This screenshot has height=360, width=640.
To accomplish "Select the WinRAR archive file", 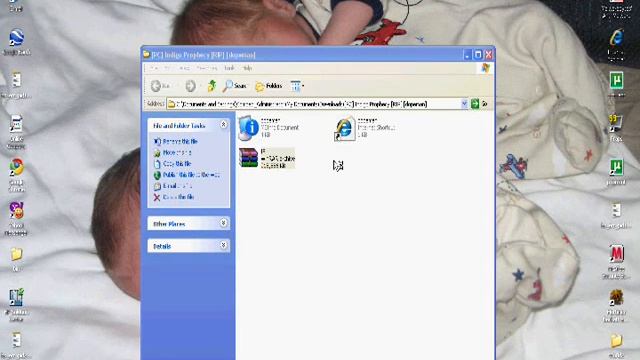I will click(x=267, y=158).
